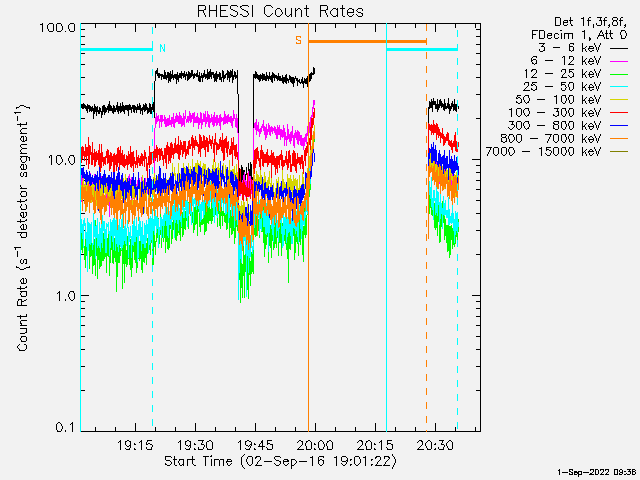Select the 100 - 300 keV legend label
Screen dimensions: 640x480
[555, 113]
